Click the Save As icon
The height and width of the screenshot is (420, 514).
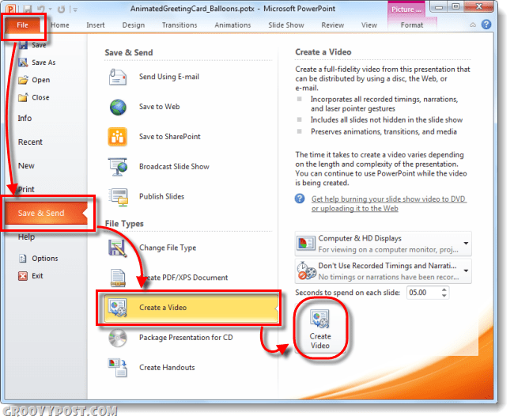pos(23,62)
